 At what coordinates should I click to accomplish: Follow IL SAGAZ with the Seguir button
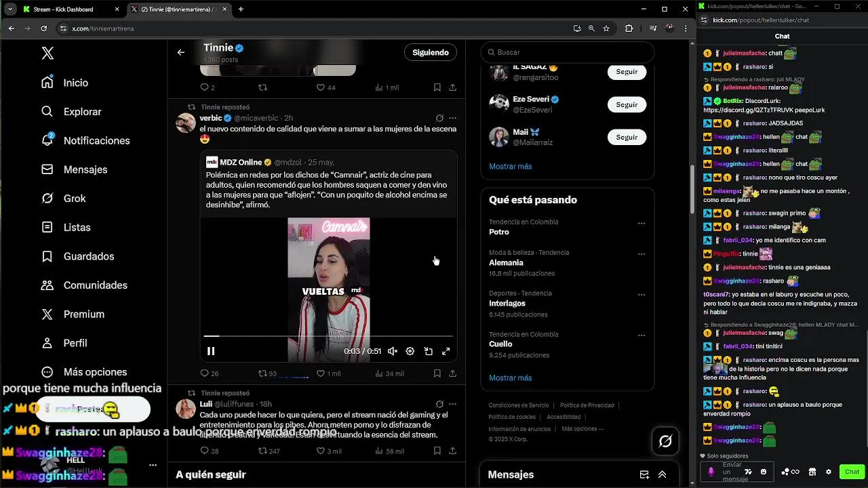pyautogui.click(x=627, y=72)
